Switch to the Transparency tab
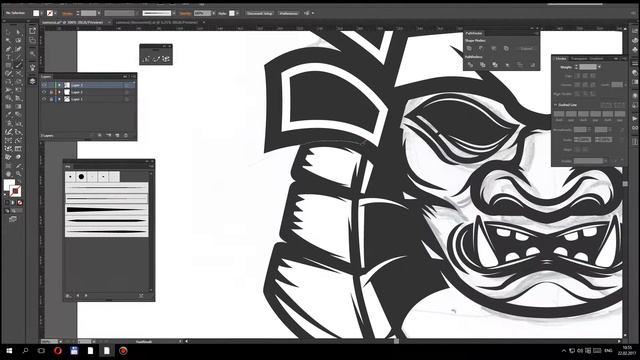The height and width of the screenshot is (360, 640). (579, 58)
